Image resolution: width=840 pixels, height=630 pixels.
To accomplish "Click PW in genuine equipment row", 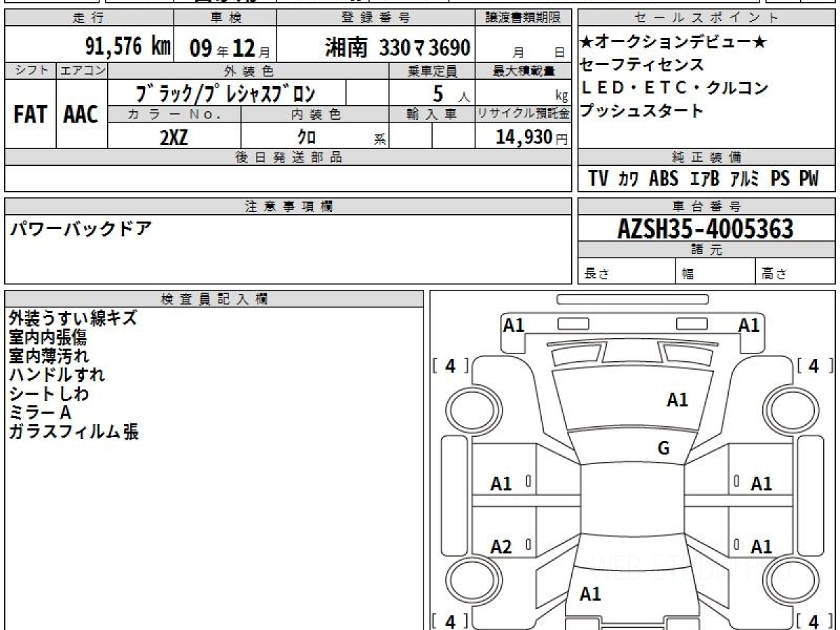I will [808, 178].
